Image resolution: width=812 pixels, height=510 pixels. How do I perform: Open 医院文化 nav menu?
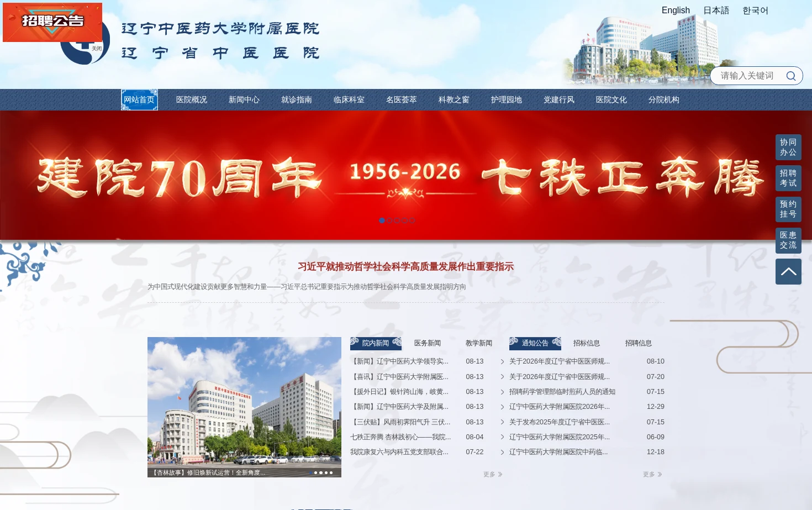tap(611, 100)
